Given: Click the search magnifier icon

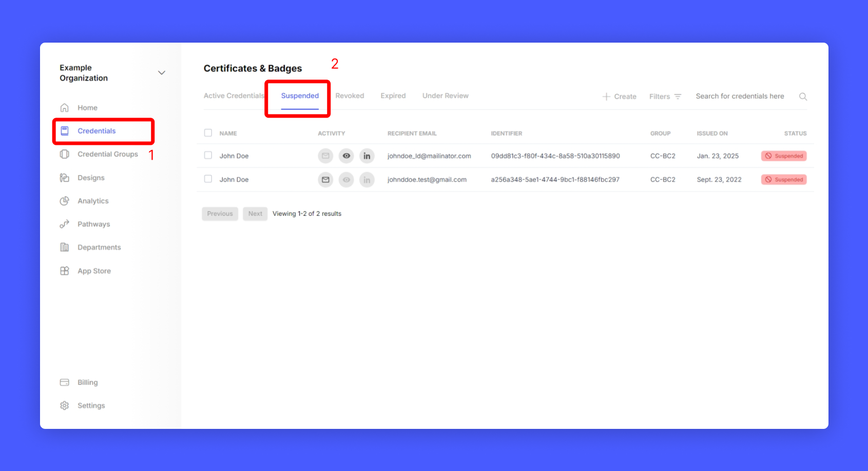Looking at the screenshot, I should point(803,97).
